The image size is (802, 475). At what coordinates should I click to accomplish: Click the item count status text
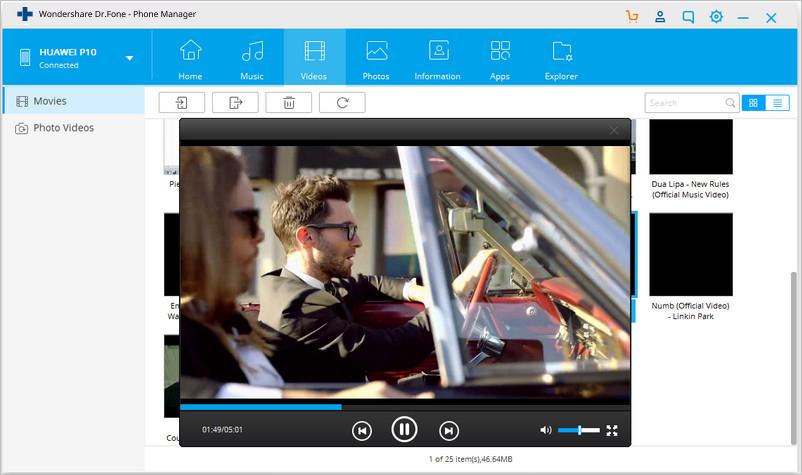tap(471, 459)
